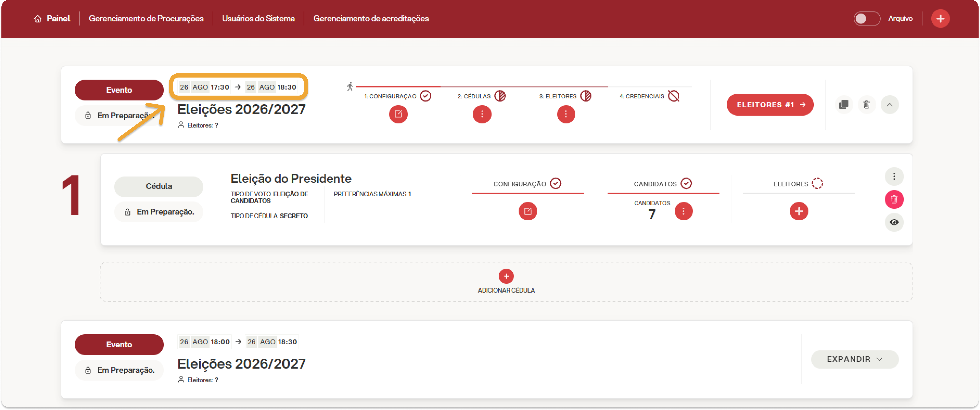The image size is (980, 410).
Task: Open Usuários do Sistema tab
Action: tap(258, 18)
